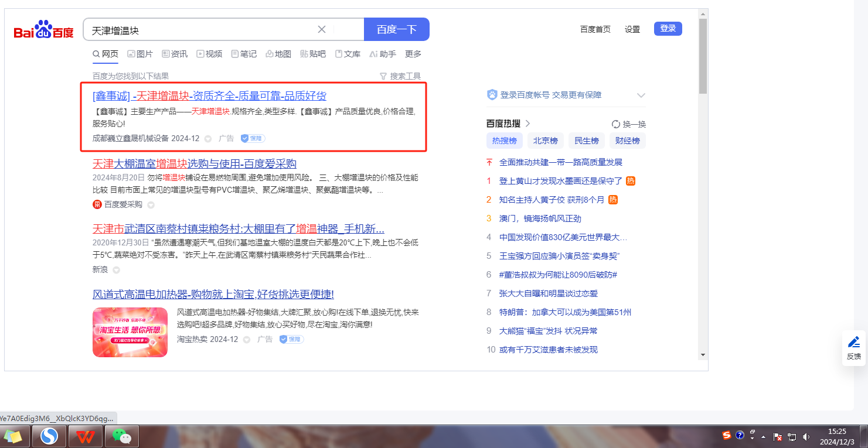
Task: Open the 更多 search categories menu
Action: [x=413, y=54]
